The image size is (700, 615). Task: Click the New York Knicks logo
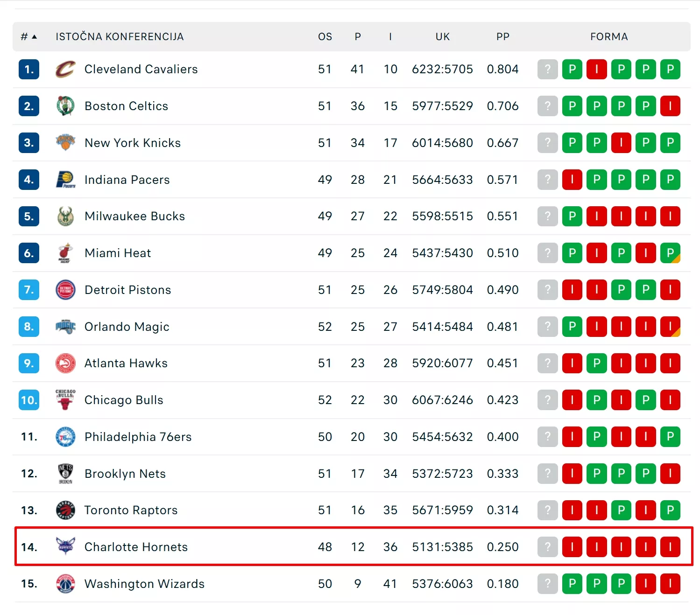65,143
